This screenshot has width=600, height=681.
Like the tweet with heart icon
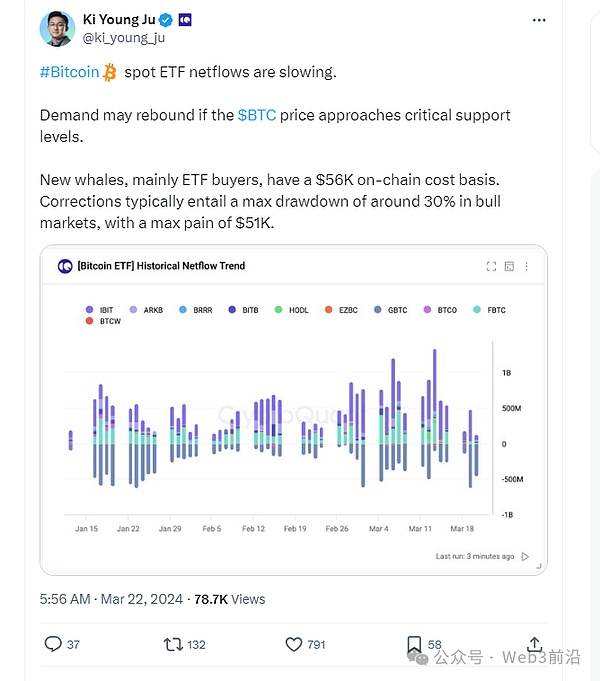tap(294, 644)
